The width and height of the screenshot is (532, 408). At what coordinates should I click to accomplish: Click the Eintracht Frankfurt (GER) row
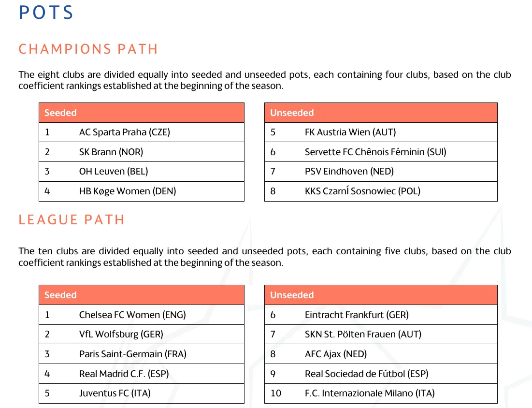point(381,315)
